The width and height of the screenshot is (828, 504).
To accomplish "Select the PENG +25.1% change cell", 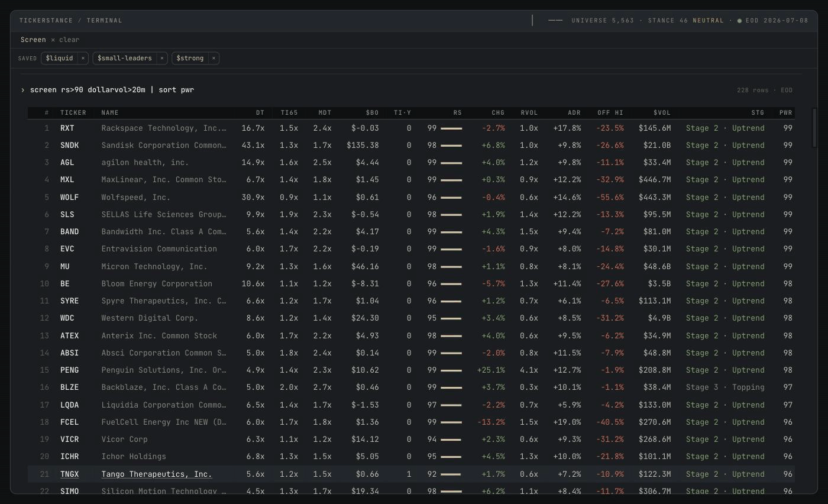I will 491,370.
